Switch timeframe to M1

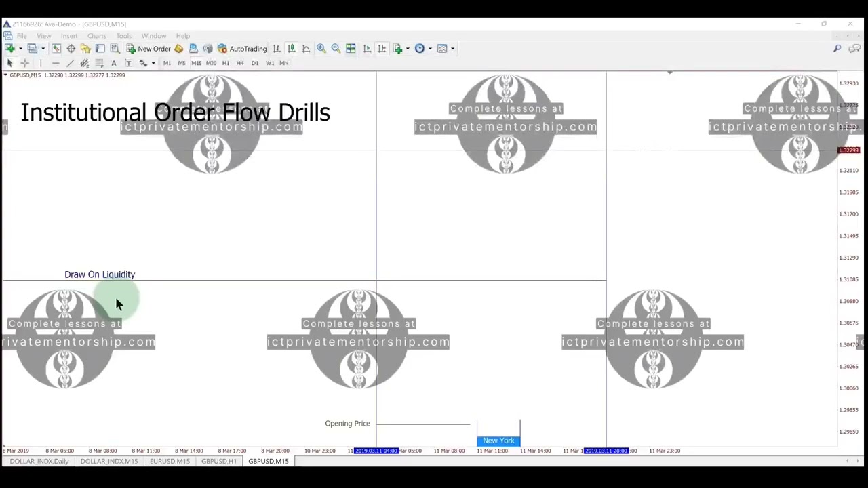167,63
